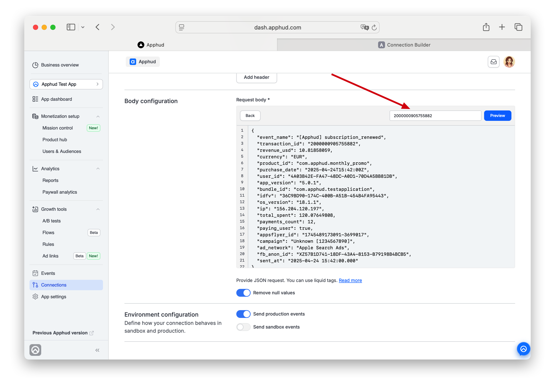
Task: Switch to the Connection Builder tab
Action: [404, 45]
